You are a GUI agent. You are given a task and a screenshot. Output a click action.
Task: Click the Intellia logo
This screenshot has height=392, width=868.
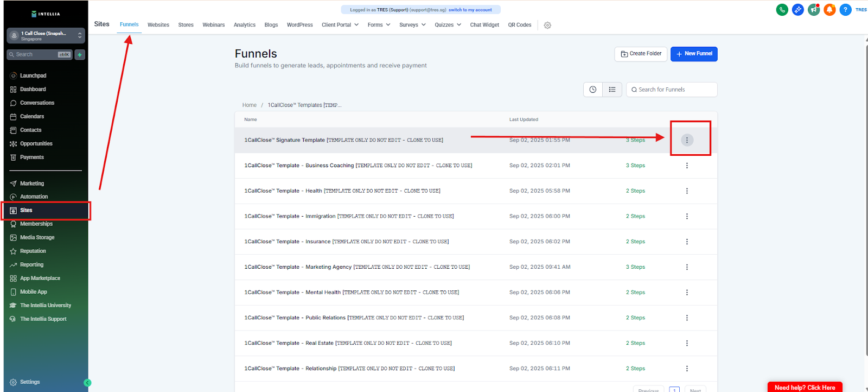click(x=46, y=14)
